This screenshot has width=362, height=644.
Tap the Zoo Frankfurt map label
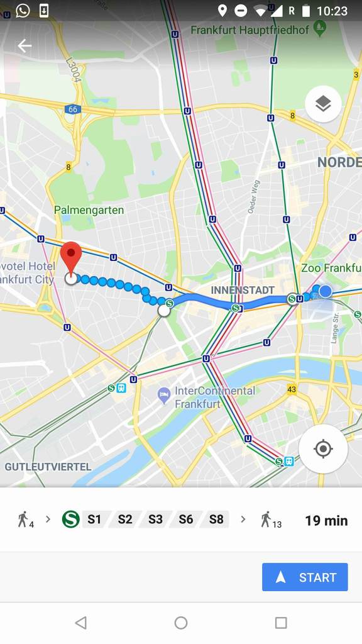click(x=331, y=268)
